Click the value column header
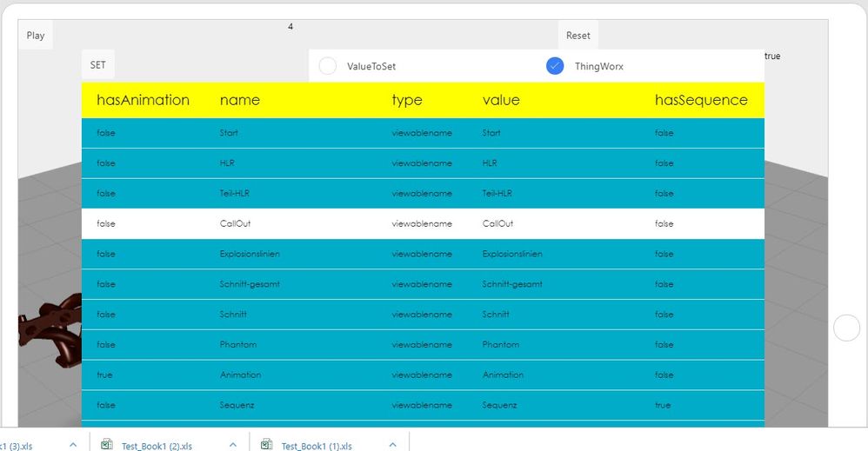 501,100
